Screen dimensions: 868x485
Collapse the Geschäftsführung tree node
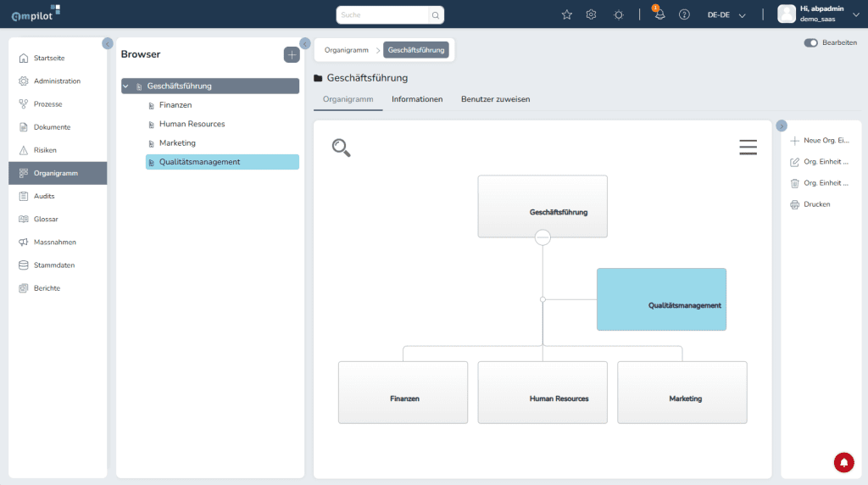pos(125,86)
